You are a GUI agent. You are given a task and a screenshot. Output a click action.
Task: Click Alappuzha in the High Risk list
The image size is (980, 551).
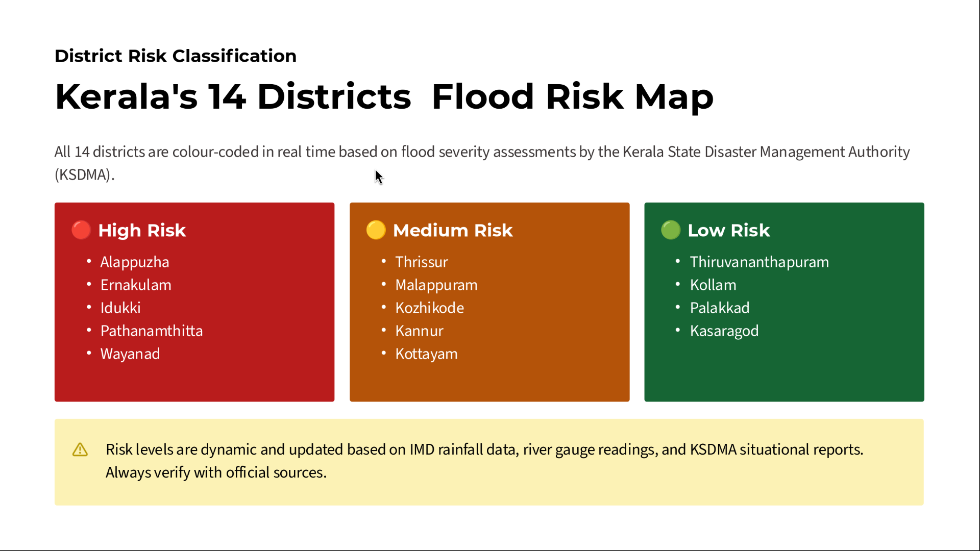(135, 262)
